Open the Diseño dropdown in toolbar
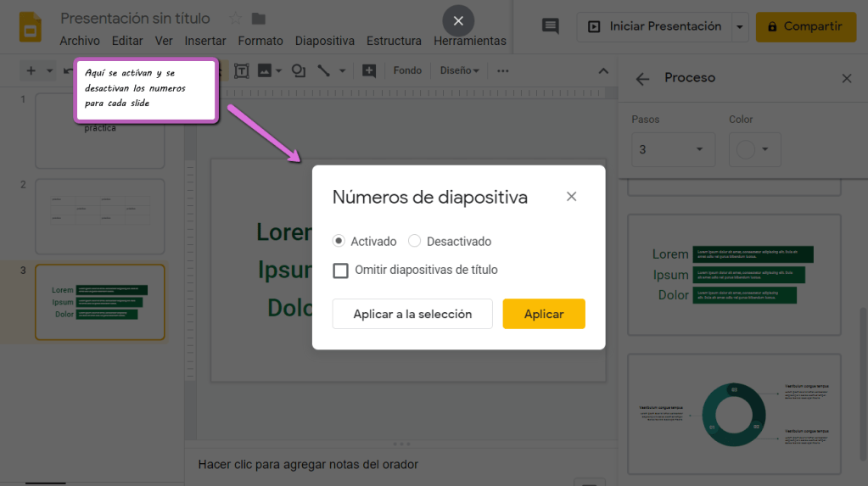Image resolution: width=868 pixels, height=486 pixels. [459, 70]
